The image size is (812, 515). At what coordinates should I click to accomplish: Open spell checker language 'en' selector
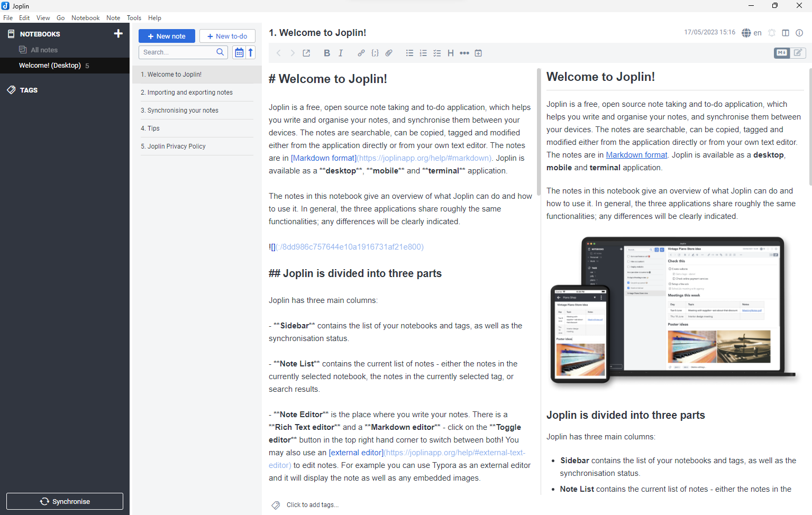752,33
